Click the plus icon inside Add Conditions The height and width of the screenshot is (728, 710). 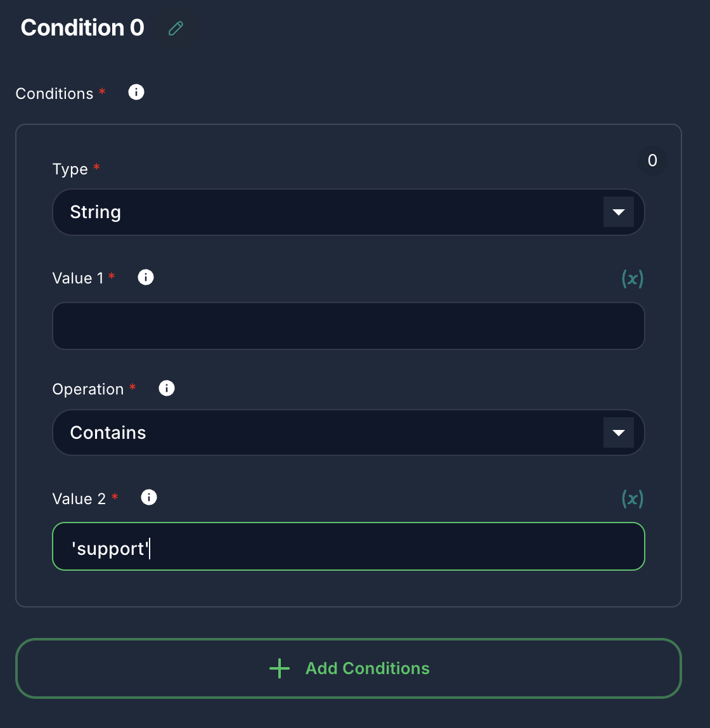point(279,668)
